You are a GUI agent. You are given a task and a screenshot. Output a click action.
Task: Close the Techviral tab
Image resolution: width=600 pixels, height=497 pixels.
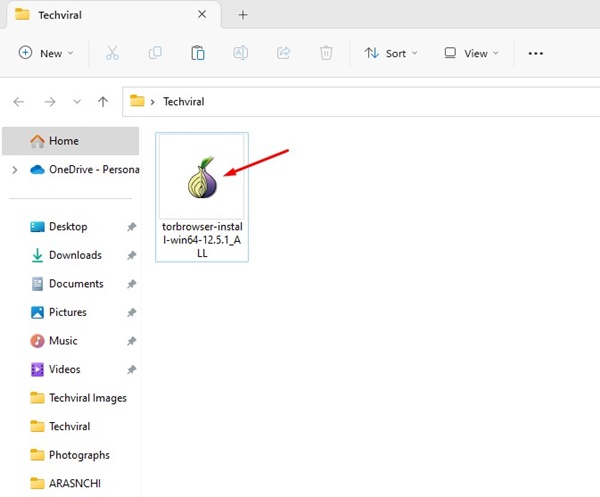tap(202, 15)
